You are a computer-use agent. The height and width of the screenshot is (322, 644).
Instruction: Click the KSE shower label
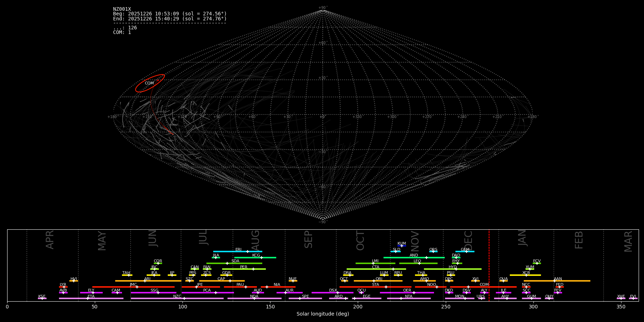(x=42, y=297)
